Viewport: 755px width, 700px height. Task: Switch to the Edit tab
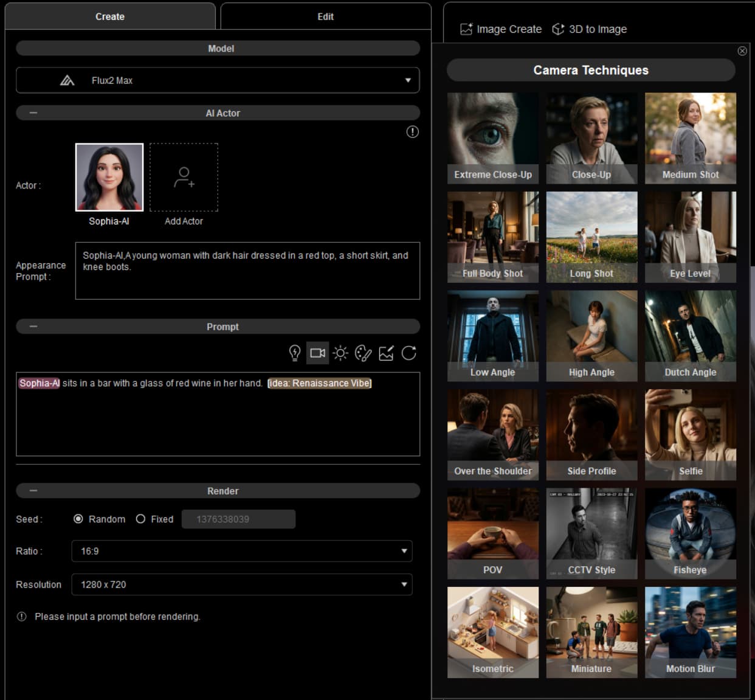point(326,16)
